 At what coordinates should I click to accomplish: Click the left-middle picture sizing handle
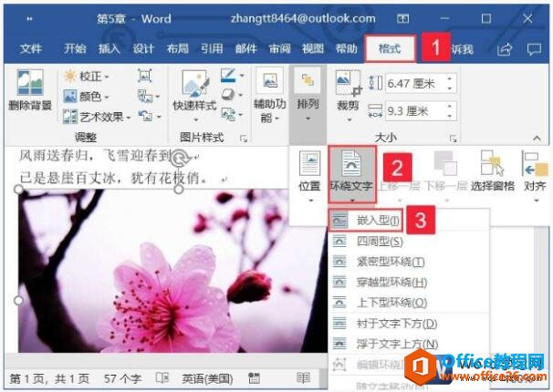click(x=18, y=301)
